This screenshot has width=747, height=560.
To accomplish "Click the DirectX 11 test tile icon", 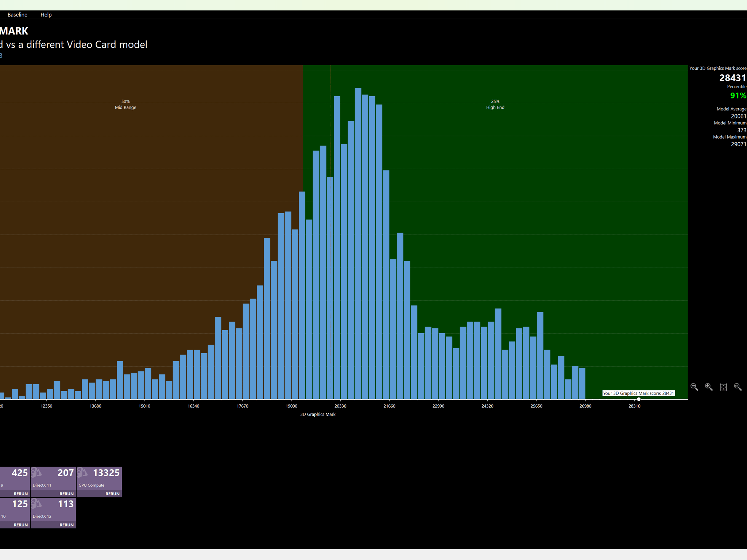I will (x=36, y=472).
